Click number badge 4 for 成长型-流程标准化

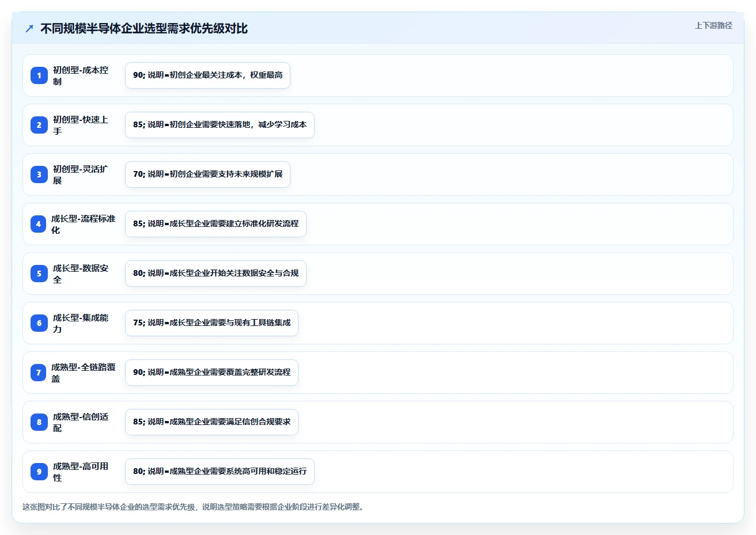[39, 224]
